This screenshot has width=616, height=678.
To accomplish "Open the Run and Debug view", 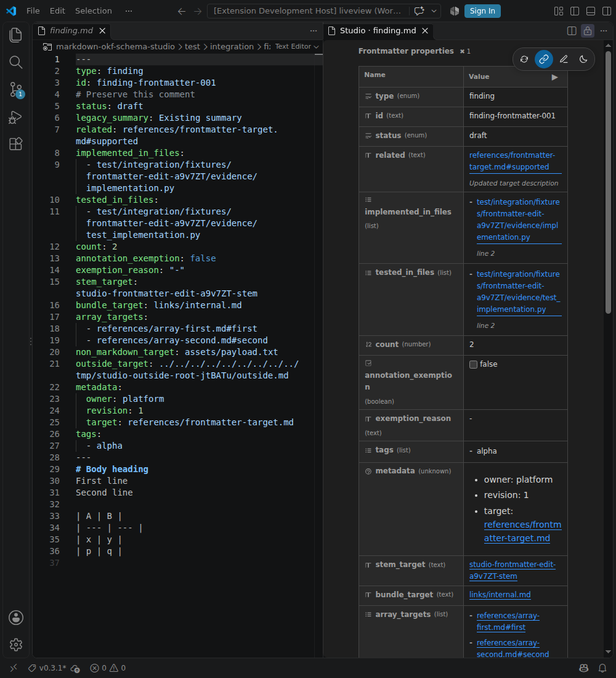I will tap(15, 117).
